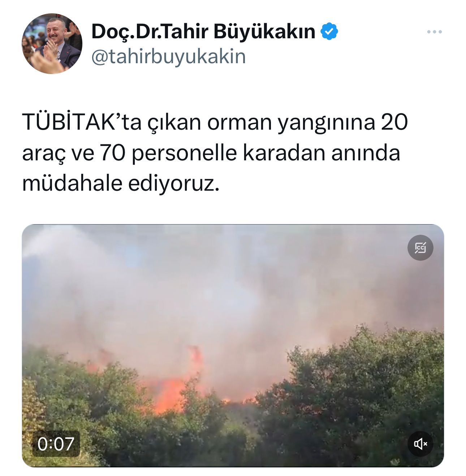Click the phrase 'müdahale ediyoruz' in tweet
The width and height of the screenshot is (466, 476).
(x=121, y=184)
